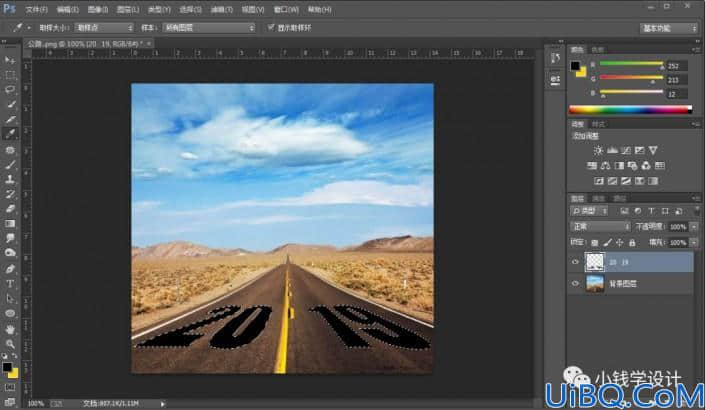Toggle lock all for layer
The height and width of the screenshot is (410, 705).
click(632, 243)
